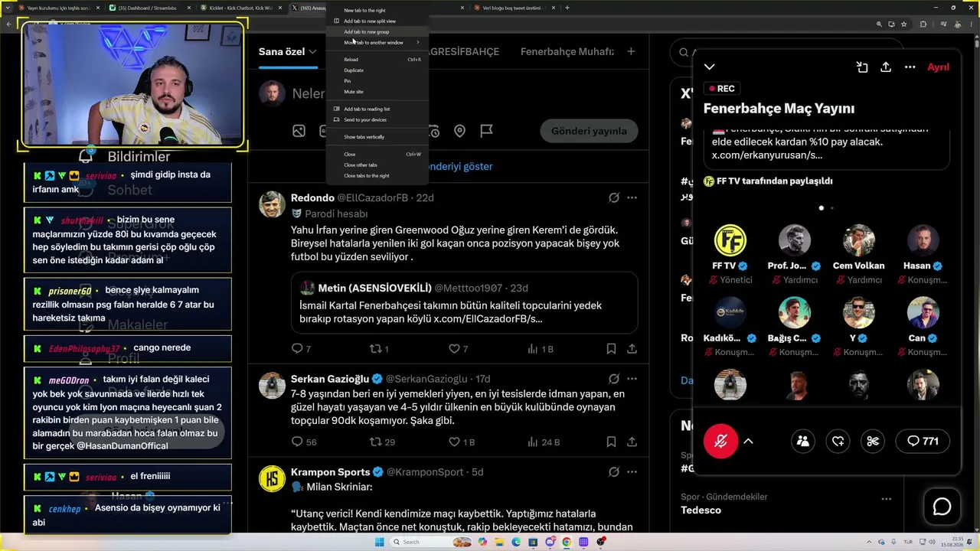Choose 'Add tab to new split view'
The width and height of the screenshot is (980, 551).
[x=376, y=21]
